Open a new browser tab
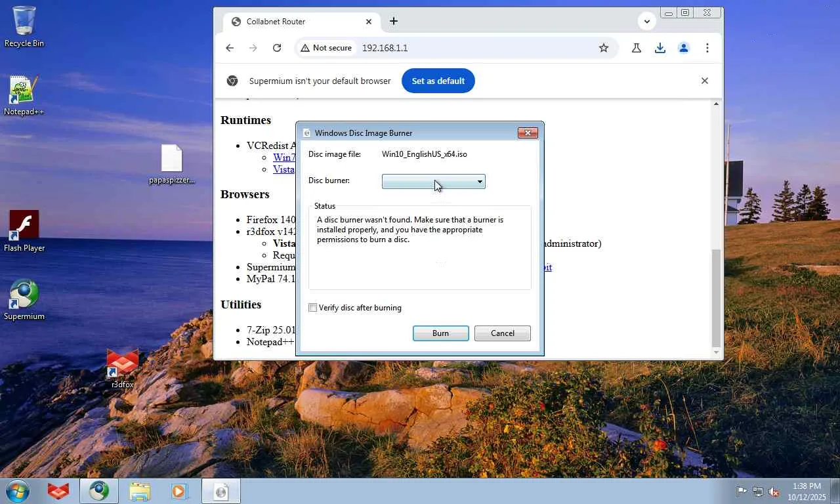The width and height of the screenshot is (840, 504). [394, 21]
